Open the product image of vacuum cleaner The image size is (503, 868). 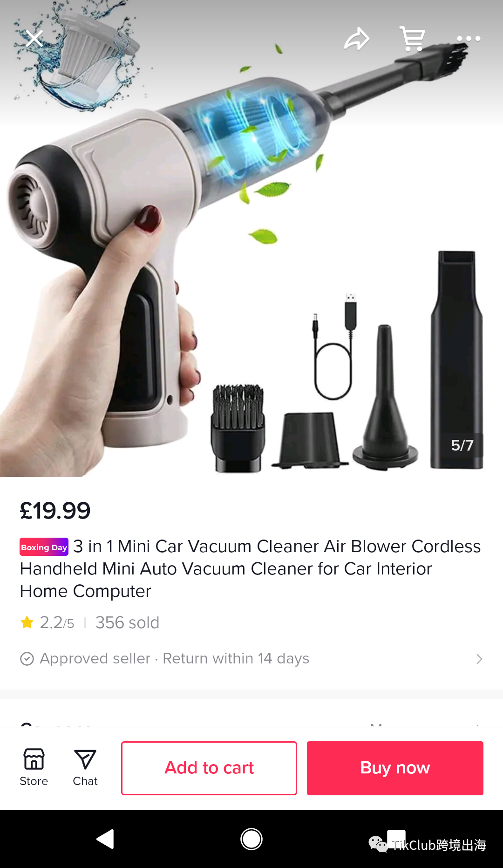click(251, 239)
